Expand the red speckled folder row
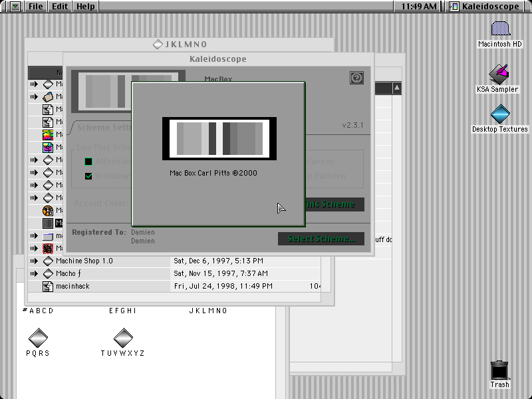532x399 pixels. point(34,248)
